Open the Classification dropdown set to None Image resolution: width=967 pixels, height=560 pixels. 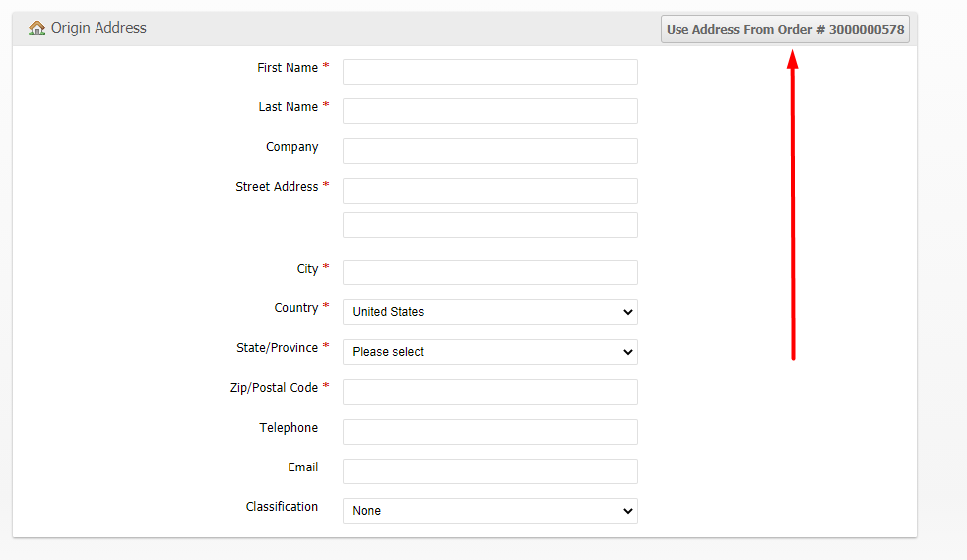[490, 511]
